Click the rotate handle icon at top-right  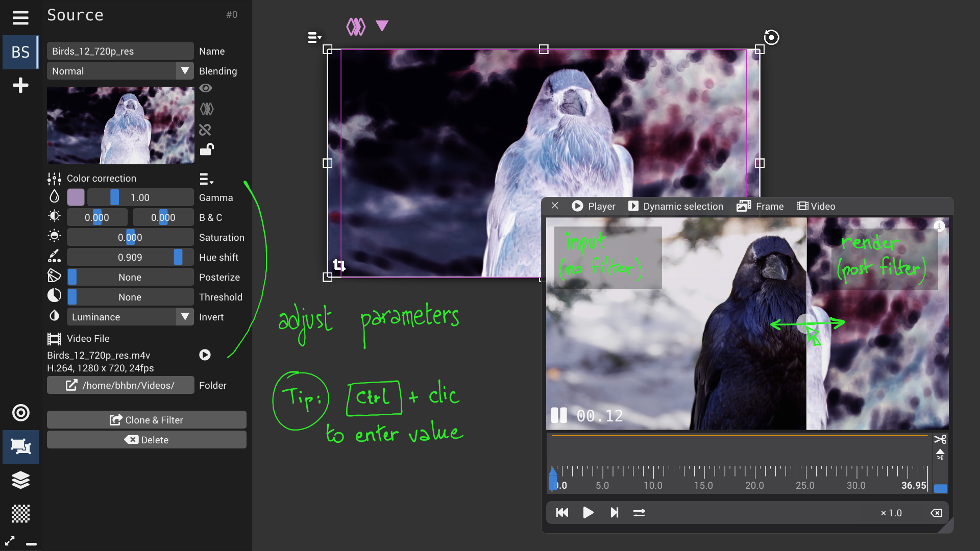coord(771,37)
